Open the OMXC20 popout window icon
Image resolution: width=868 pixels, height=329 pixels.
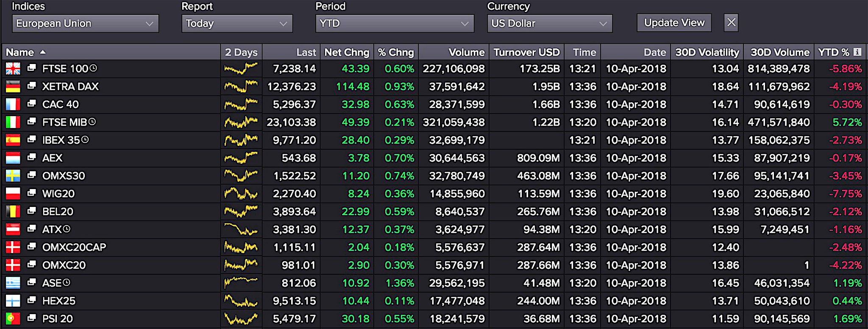coord(31,265)
